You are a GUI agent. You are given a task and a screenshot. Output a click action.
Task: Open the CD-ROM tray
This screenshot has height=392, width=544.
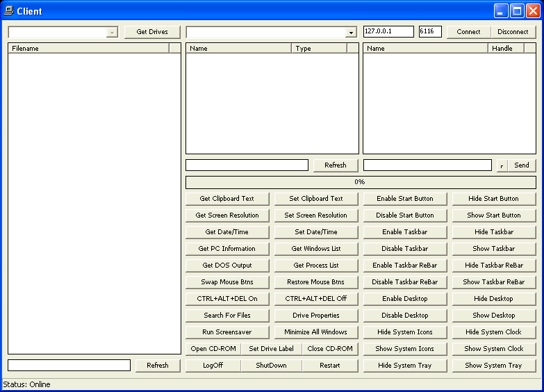tap(213, 349)
